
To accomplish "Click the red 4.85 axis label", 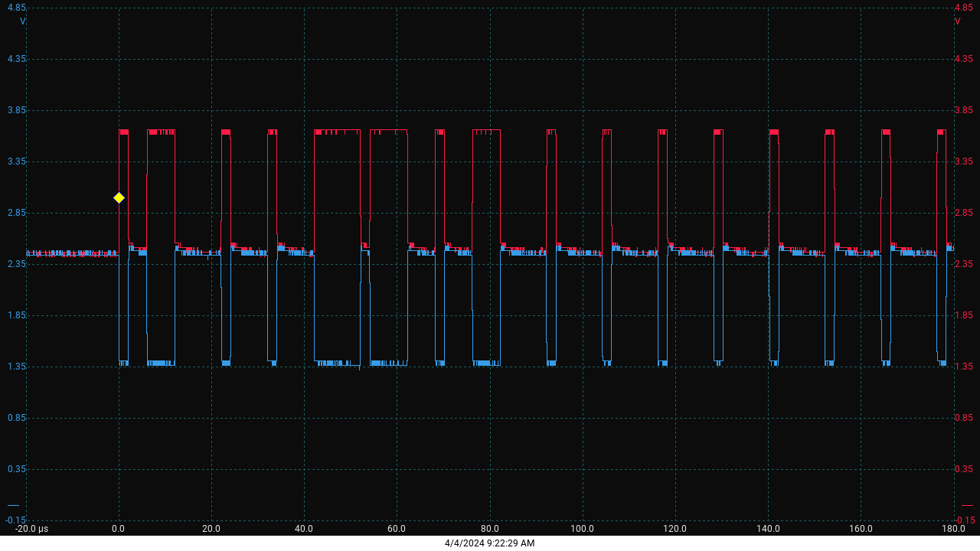I will [x=964, y=8].
